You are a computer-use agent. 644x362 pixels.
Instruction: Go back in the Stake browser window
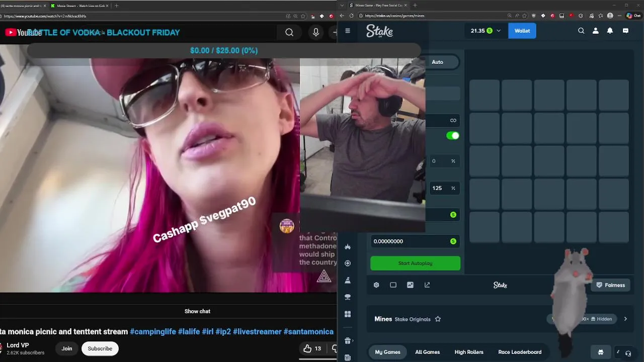click(342, 16)
